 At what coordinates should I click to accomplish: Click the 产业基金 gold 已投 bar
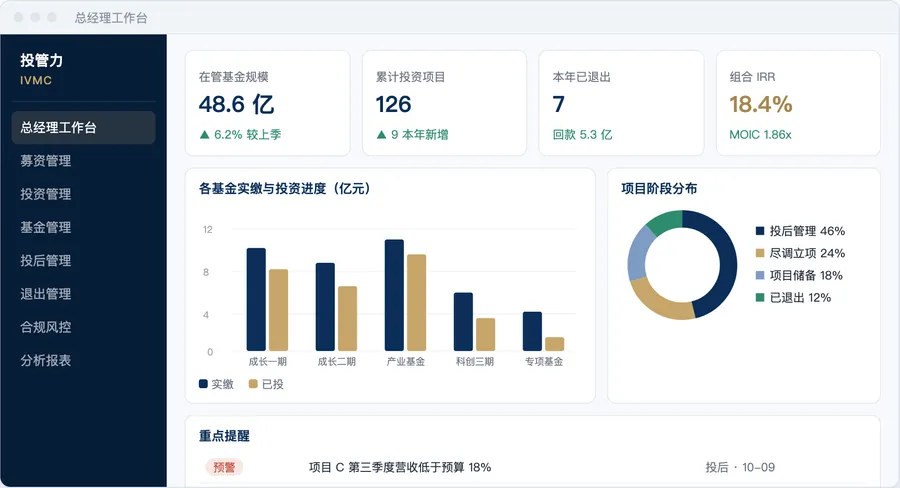417,303
